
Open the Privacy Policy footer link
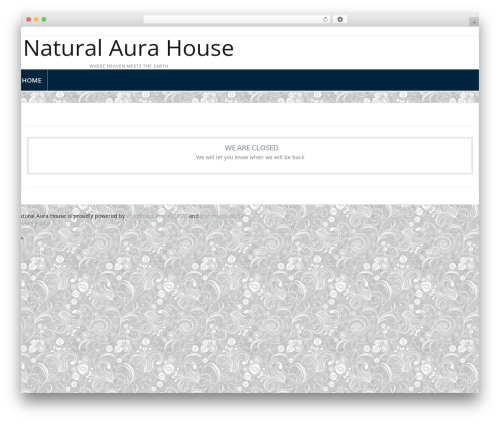pyautogui.click(x=35, y=223)
